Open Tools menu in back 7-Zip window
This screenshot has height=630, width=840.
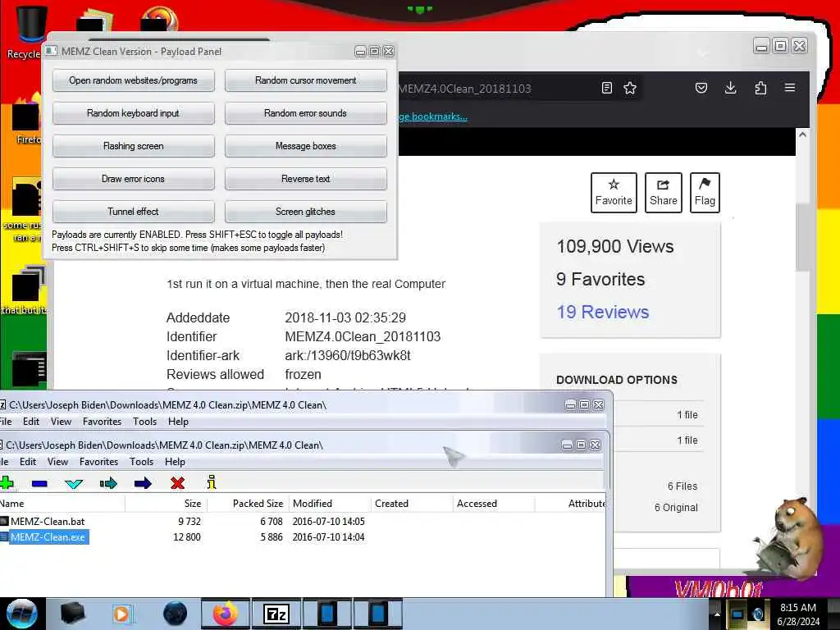click(x=144, y=422)
